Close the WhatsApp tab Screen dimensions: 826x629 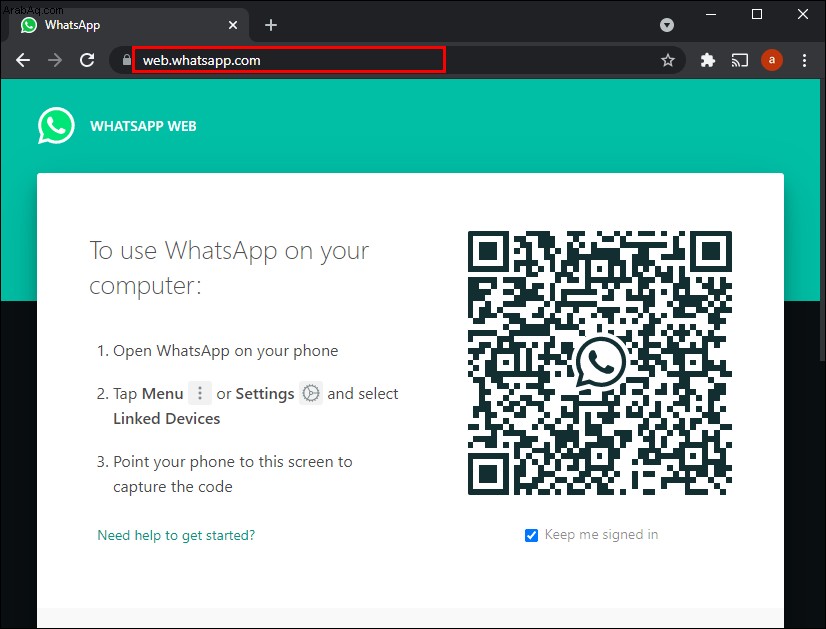pos(232,25)
